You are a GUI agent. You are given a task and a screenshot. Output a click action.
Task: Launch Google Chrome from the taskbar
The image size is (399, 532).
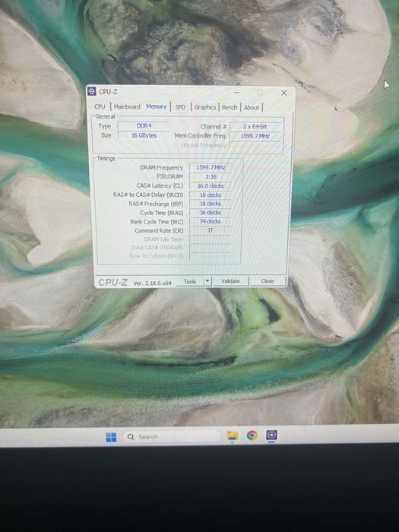(x=252, y=435)
